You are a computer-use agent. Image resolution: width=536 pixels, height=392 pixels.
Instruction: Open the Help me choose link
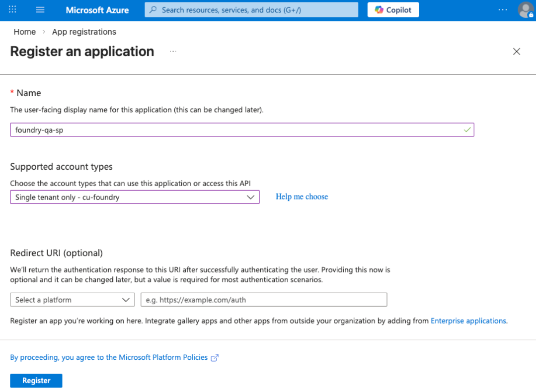(x=302, y=196)
